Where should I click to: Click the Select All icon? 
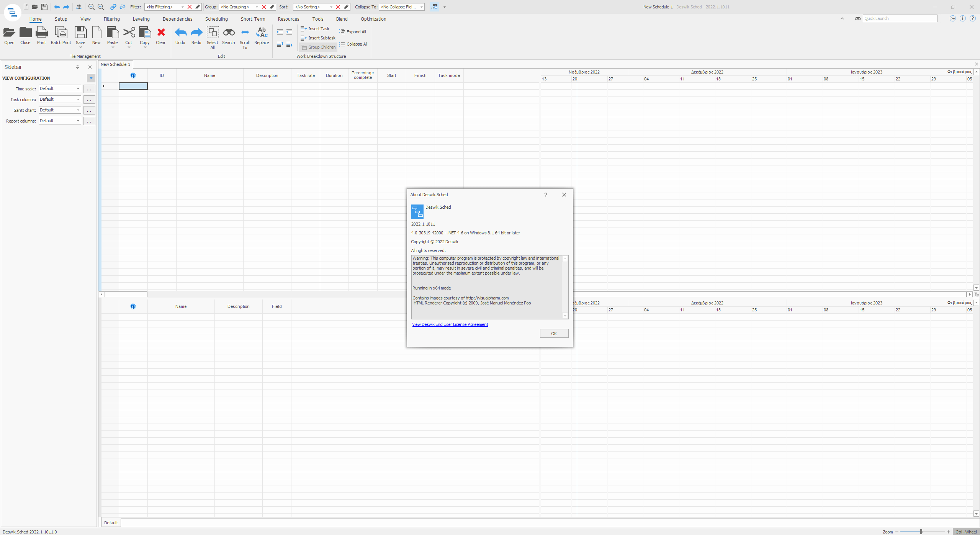[213, 33]
